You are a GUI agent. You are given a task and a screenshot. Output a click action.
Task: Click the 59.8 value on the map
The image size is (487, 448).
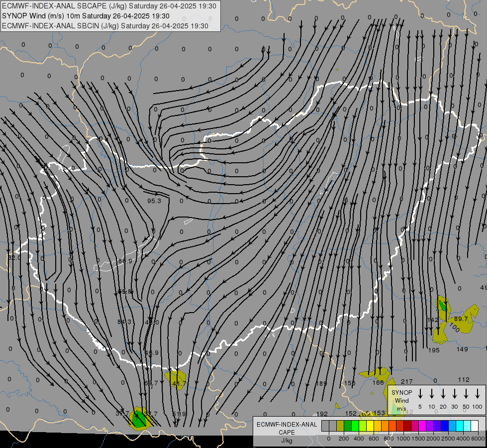click(125, 292)
